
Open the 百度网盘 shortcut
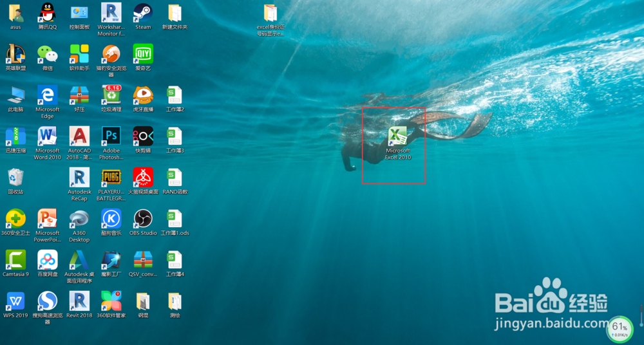pyautogui.click(x=47, y=263)
